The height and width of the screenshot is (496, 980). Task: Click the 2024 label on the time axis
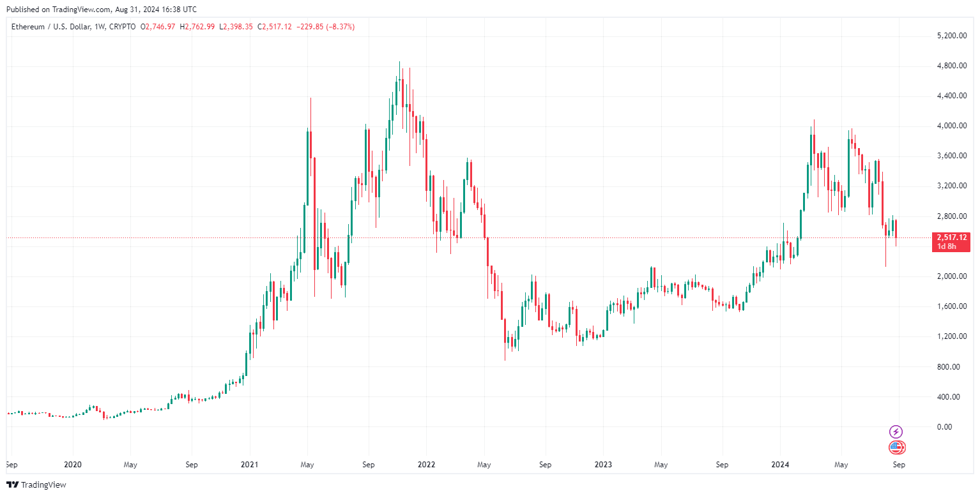[x=779, y=465]
